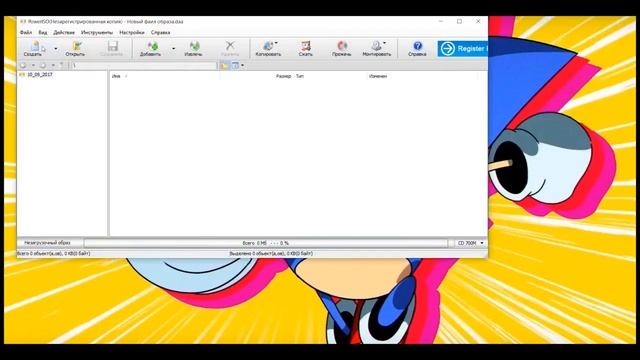Click the Up one level icon

(62, 65)
